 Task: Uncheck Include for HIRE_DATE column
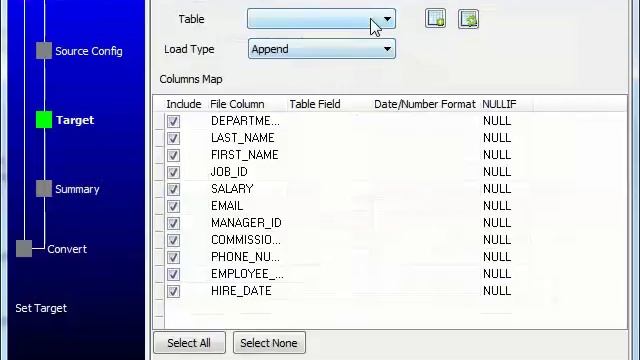coord(173,291)
